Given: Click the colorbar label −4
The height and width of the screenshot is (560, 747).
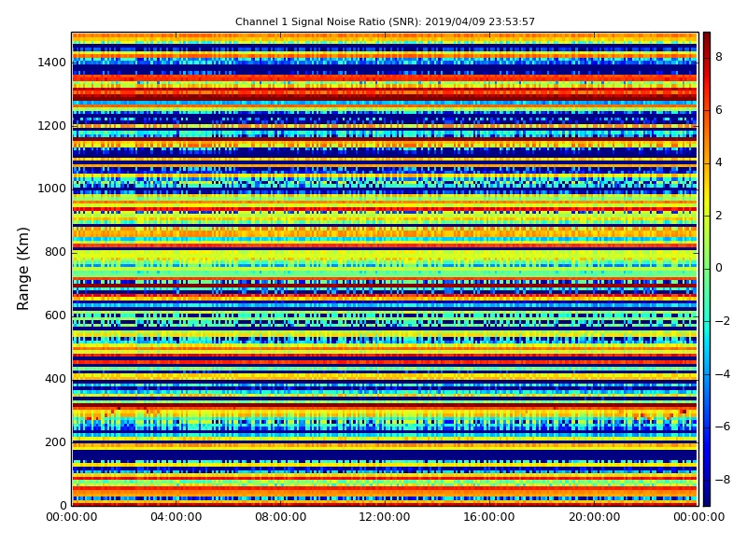Looking at the screenshot, I should pyautogui.click(x=723, y=374).
